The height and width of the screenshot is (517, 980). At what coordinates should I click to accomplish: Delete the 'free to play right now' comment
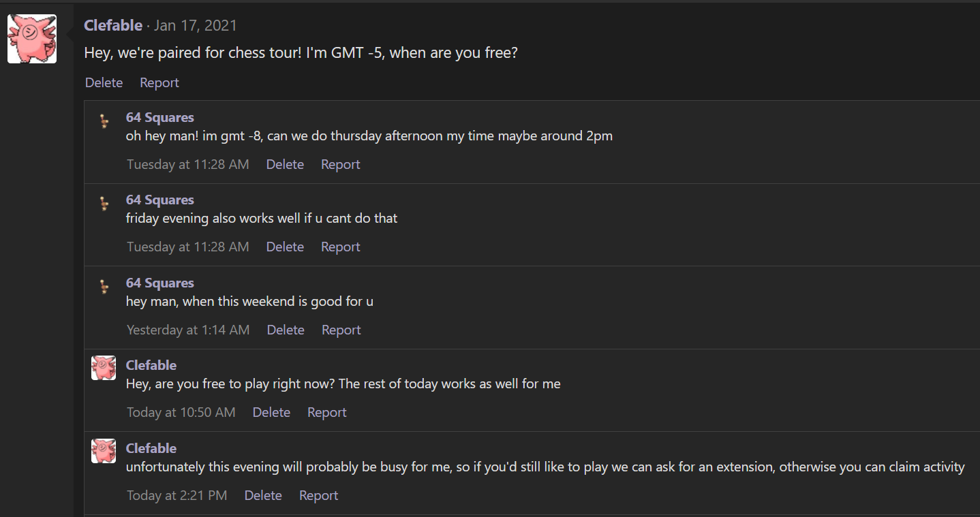pos(271,412)
